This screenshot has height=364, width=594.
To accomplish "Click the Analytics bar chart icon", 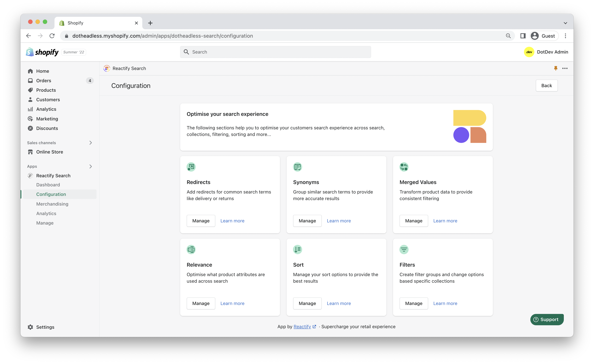I will point(30,109).
